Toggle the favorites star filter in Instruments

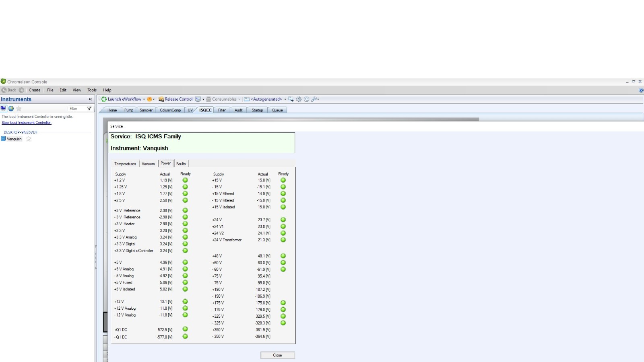click(x=19, y=109)
